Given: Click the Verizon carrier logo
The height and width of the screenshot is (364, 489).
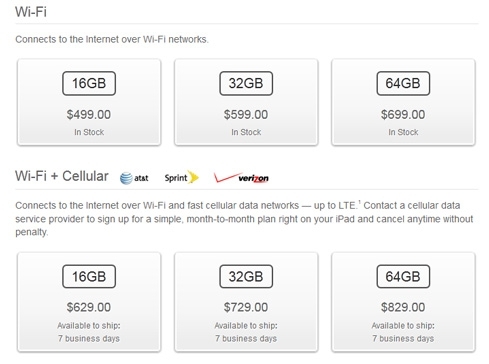Looking at the screenshot, I should 241,178.
